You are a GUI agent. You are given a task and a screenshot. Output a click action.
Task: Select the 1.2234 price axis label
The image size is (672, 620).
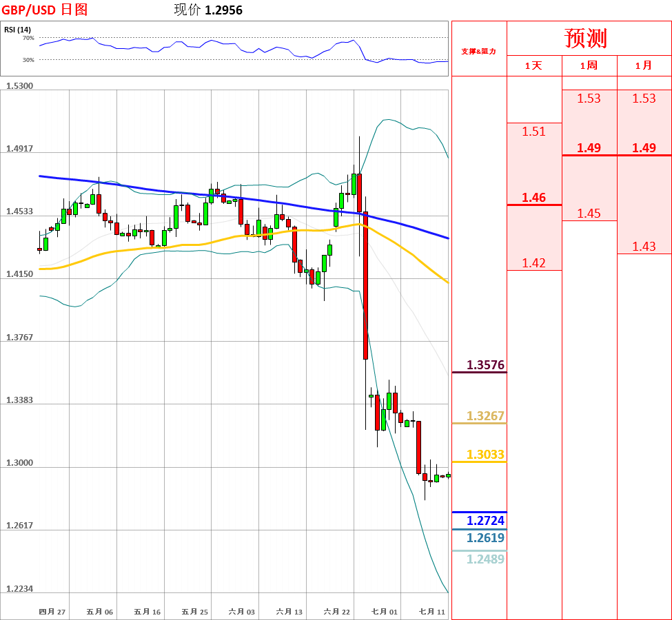pos(20,589)
